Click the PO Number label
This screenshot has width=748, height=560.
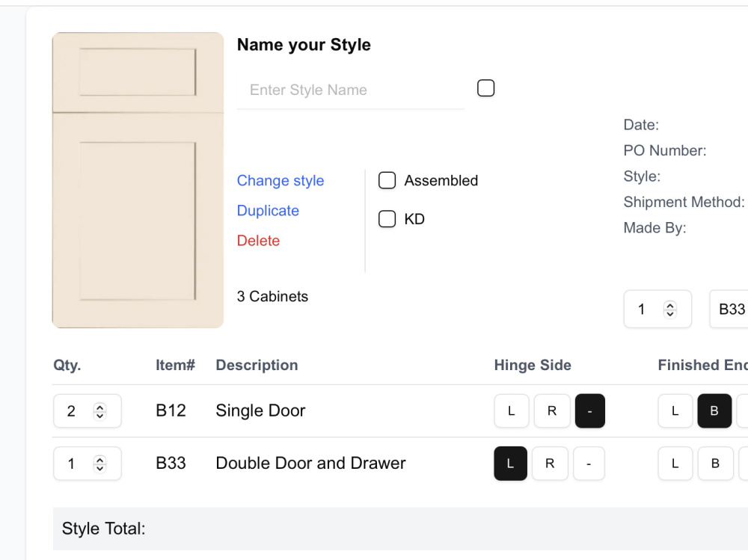click(x=665, y=151)
